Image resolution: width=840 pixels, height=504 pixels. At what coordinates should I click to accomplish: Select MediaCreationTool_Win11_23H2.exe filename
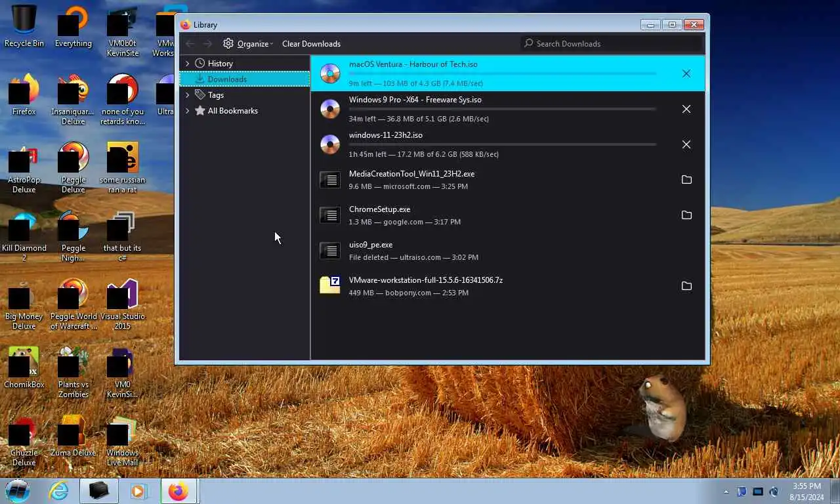tap(411, 174)
